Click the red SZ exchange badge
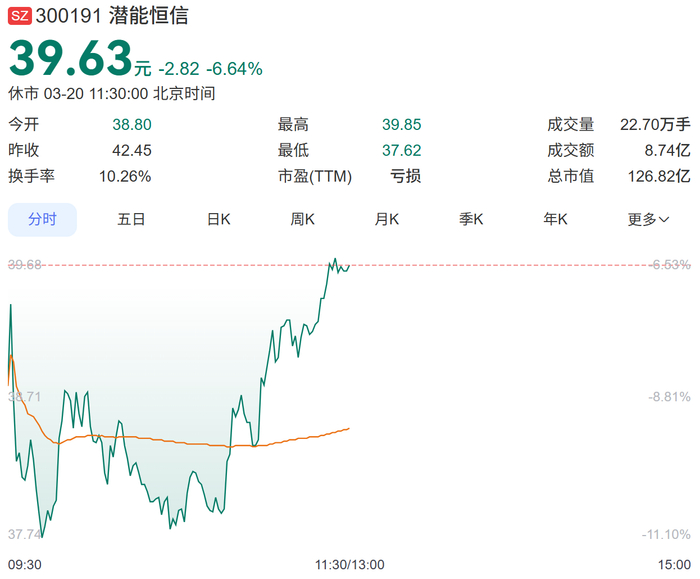This screenshot has height=579, width=700. pos(20,16)
